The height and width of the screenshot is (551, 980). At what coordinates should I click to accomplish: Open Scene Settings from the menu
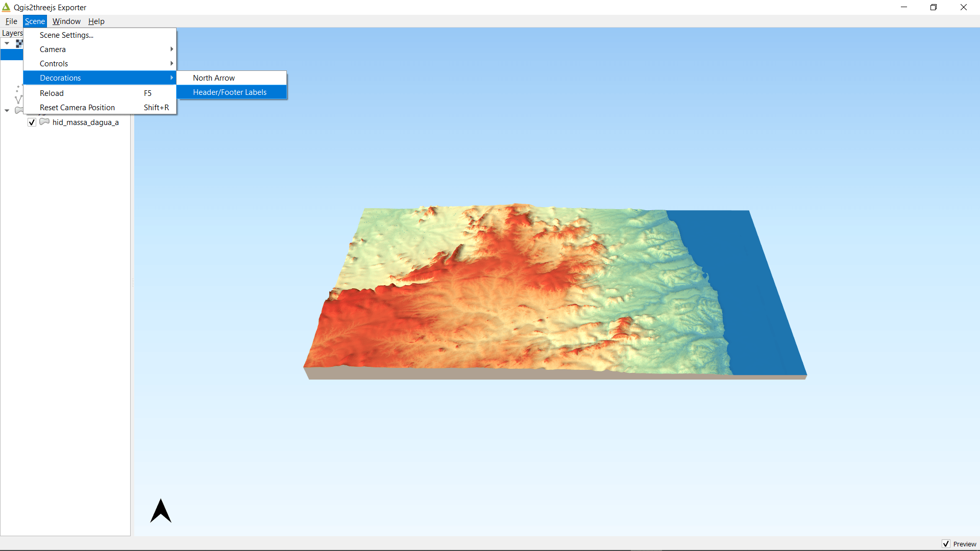66,35
